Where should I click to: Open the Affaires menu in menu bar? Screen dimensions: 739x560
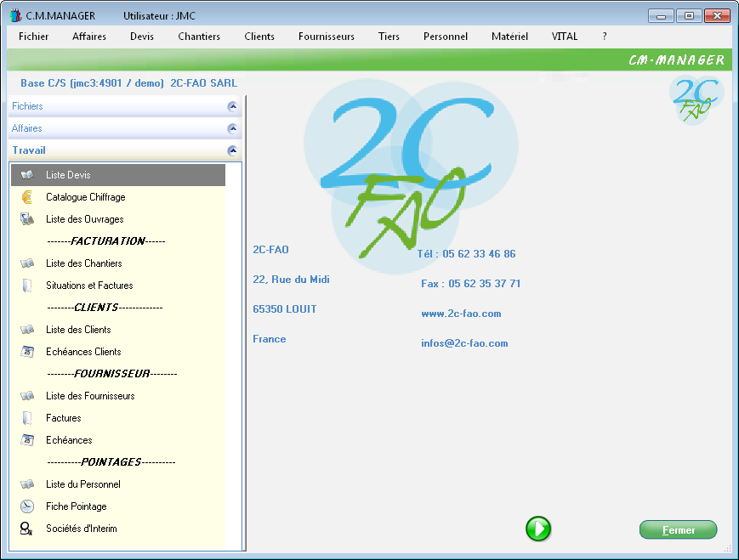point(89,37)
